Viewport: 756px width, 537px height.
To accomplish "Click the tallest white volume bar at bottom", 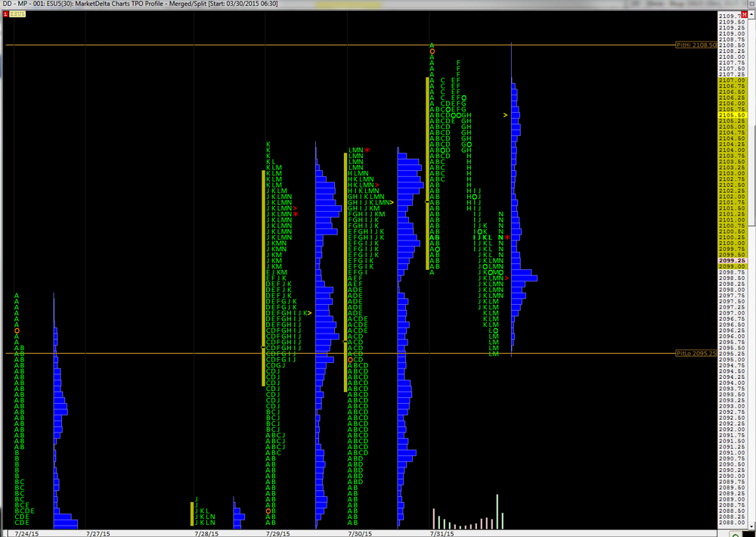I will coord(497,511).
